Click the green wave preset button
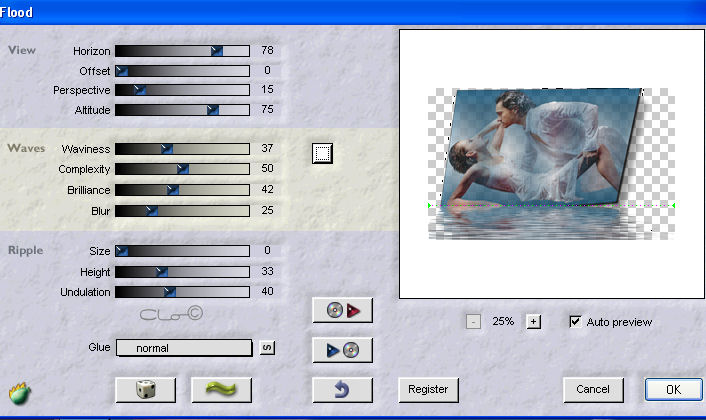This screenshot has width=706, height=420. [222, 390]
